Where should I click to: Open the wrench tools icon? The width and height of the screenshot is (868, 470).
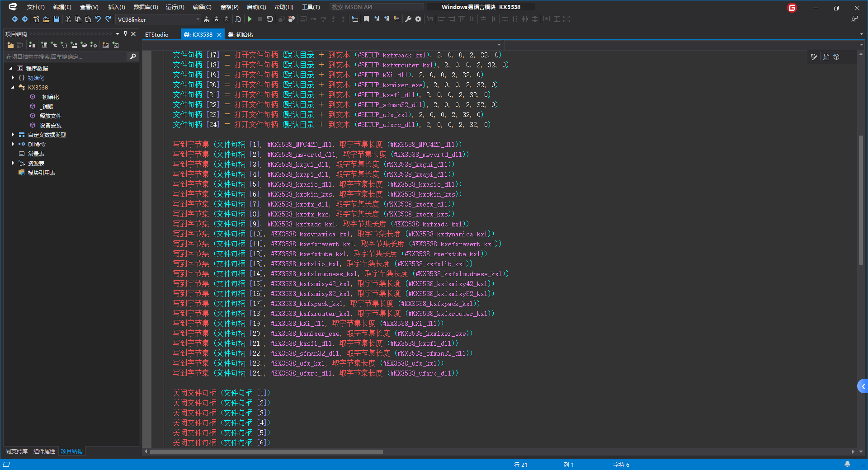[408, 19]
